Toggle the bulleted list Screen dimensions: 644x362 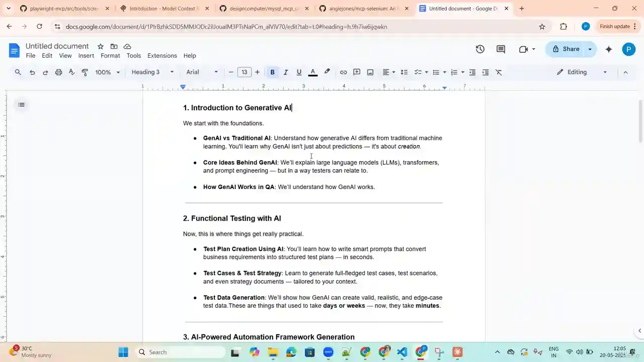436,72
